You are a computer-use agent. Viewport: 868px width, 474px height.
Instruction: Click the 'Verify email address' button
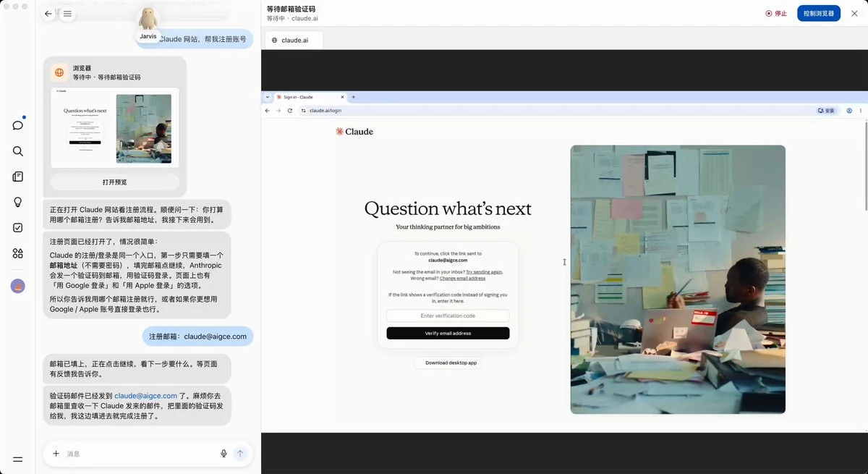[x=448, y=334]
